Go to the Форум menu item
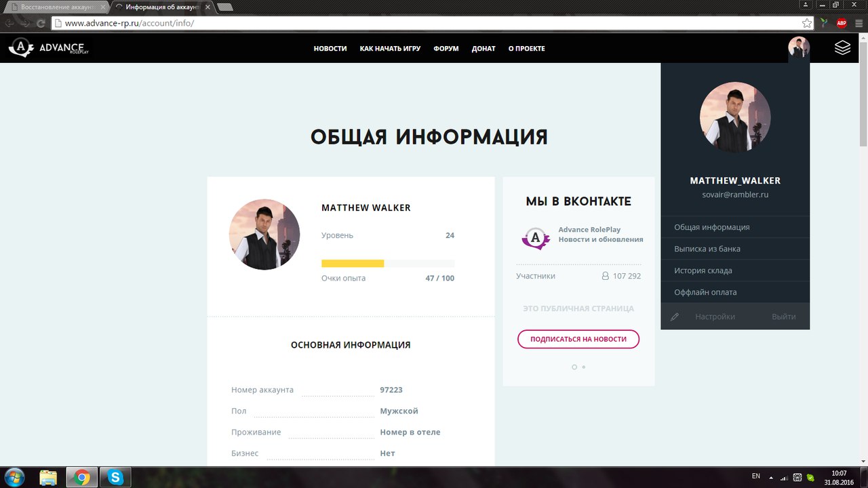Image resolution: width=868 pixels, height=488 pixels. [x=446, y=49]
